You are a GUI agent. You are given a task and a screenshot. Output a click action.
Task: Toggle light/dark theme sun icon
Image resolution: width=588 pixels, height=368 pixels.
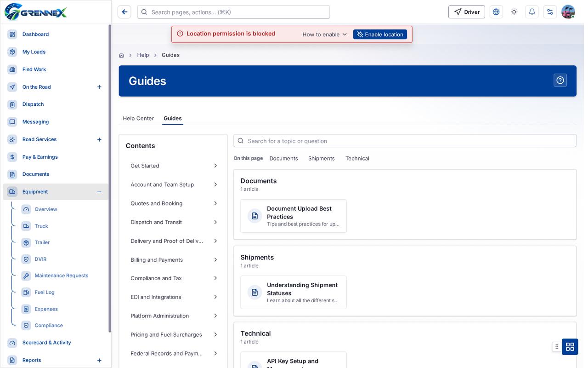click(514, 12)
